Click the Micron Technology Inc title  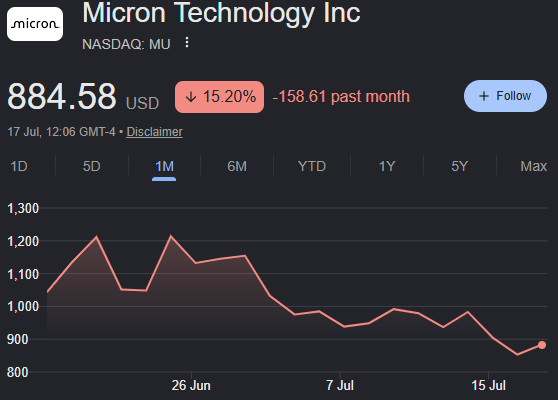pyautogui.click(x=221, y=14)
